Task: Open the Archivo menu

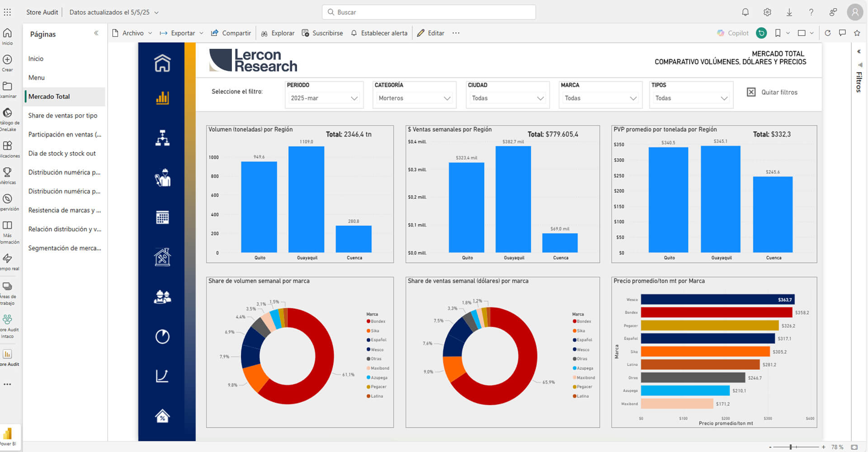Action: [x=132, y=33]
